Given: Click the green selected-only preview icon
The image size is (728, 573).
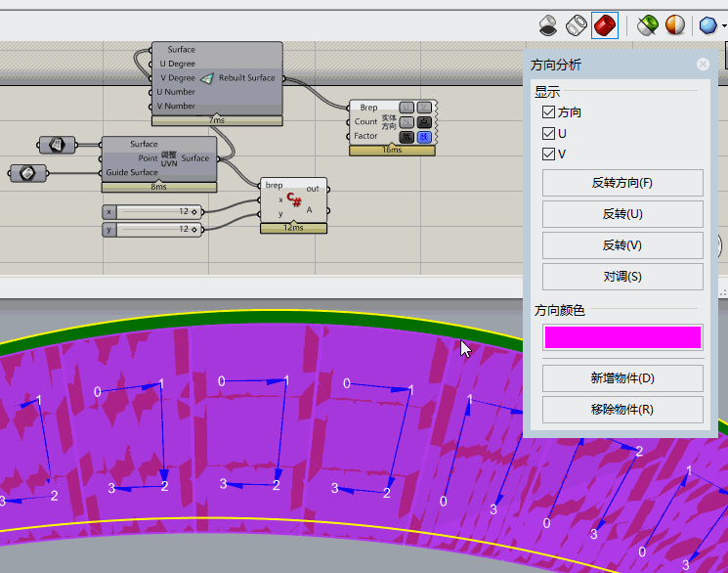Looking at the screenshot, I should tap(647, 25).
